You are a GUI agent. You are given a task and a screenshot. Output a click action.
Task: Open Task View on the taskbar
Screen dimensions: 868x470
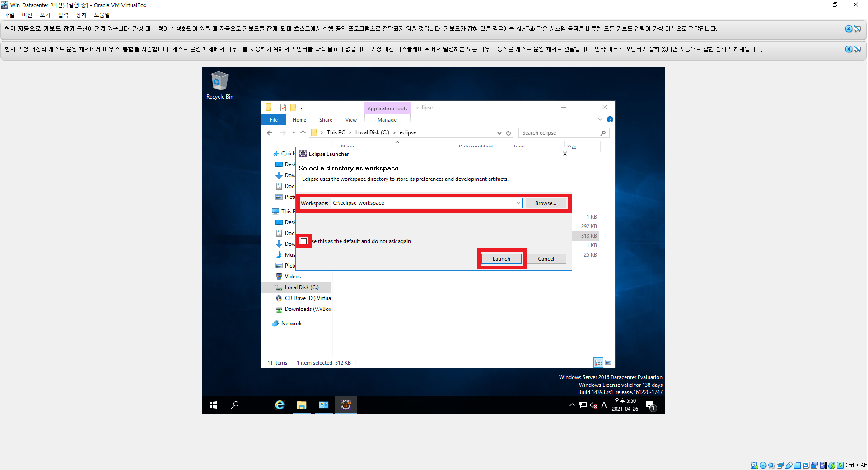point(257,405)
